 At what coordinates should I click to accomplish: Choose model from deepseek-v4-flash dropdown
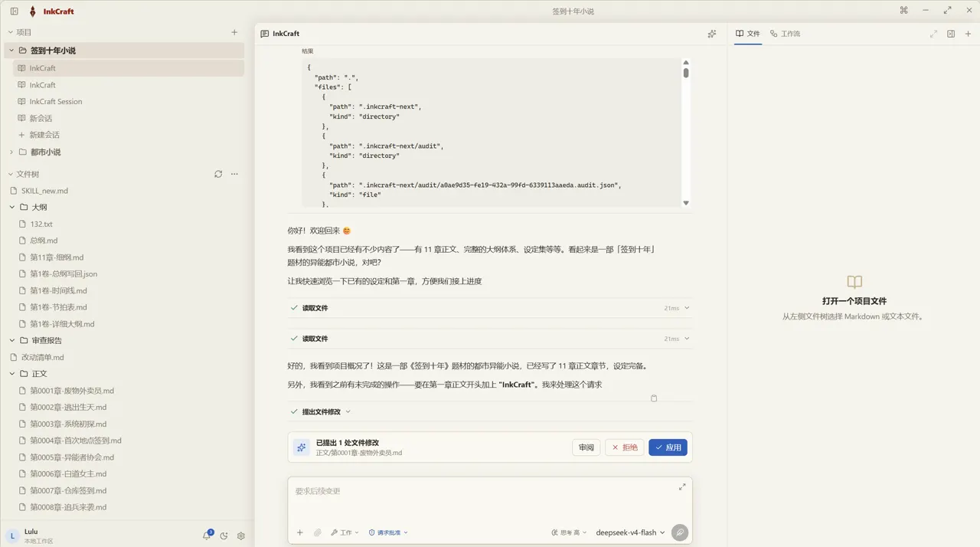(x=630, y=532)
